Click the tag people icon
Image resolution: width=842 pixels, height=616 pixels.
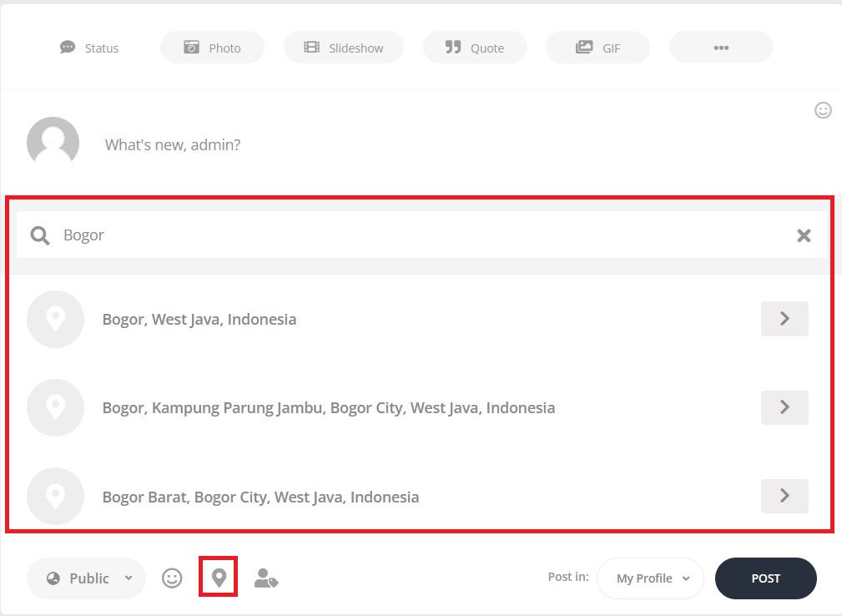266,578
